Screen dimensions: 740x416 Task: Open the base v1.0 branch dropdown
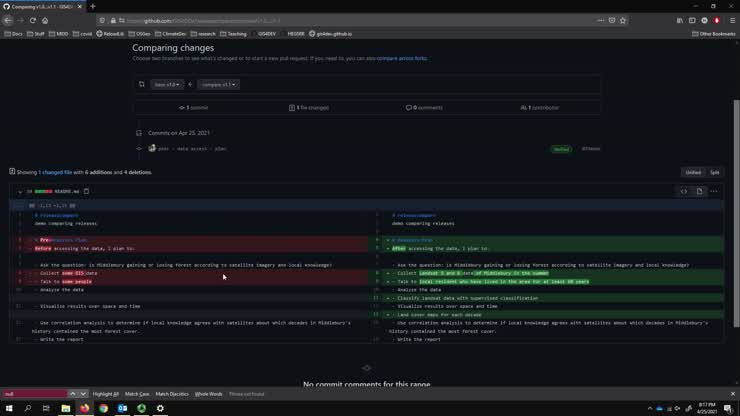click(167, 85)
